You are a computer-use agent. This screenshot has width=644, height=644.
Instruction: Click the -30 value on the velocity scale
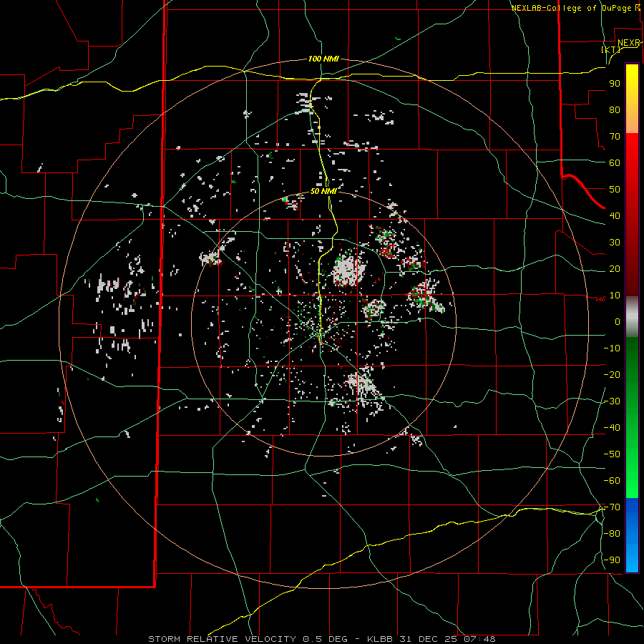point(612,401)
